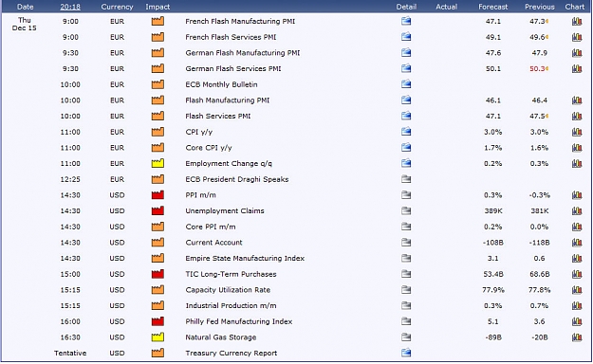Click yellow impact icon for Employment Change q/q
This screenshot has height=364, width=593.
click(x=158, y=163)
